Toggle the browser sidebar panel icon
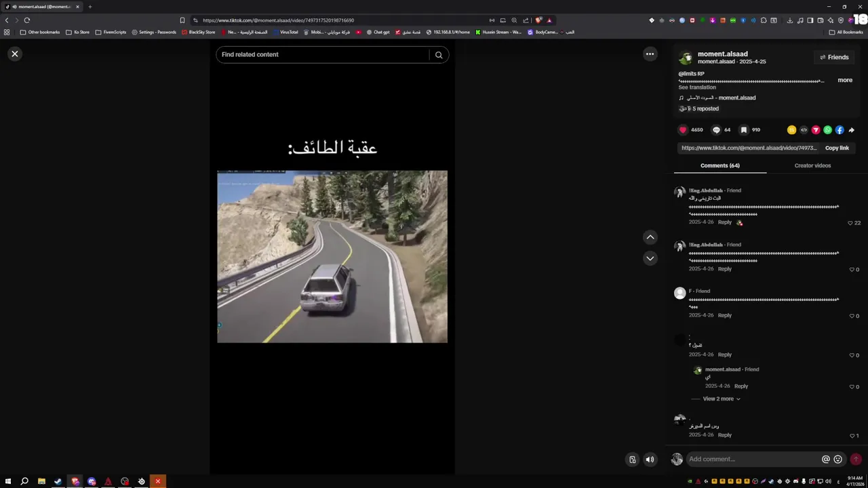Viewport: 868px width, 488px height. tap(810, 20)
